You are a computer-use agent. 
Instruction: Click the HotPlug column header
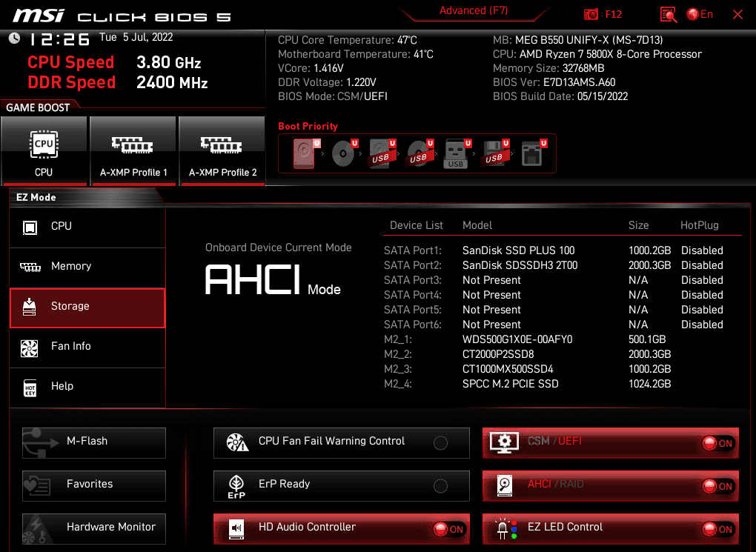pos(699,225)
